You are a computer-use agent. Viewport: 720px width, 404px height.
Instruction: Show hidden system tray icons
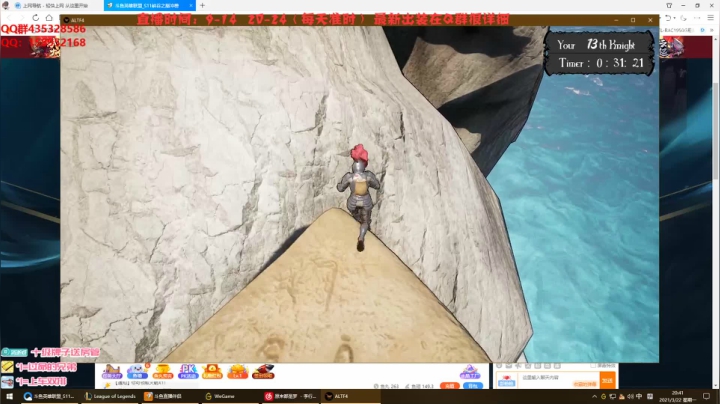pos(595,396)
